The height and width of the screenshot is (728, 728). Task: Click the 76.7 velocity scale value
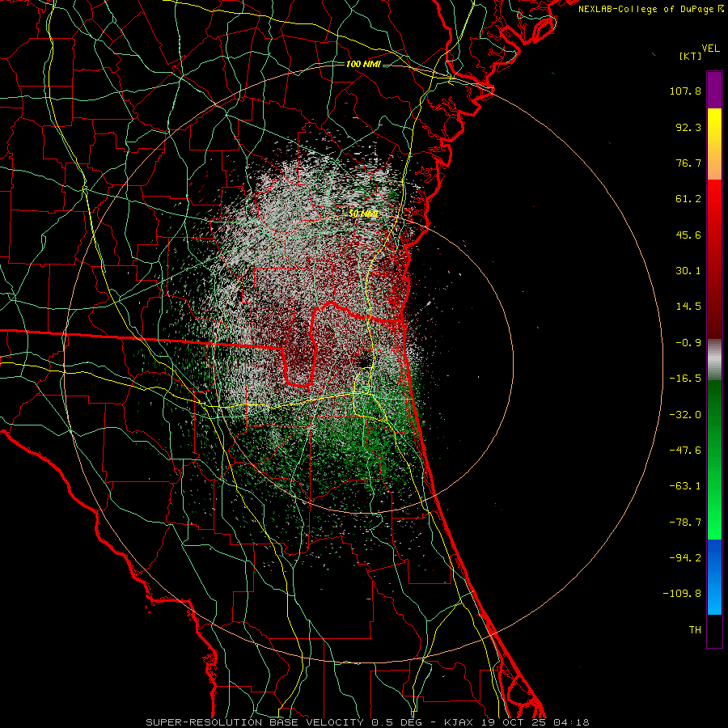688,163
